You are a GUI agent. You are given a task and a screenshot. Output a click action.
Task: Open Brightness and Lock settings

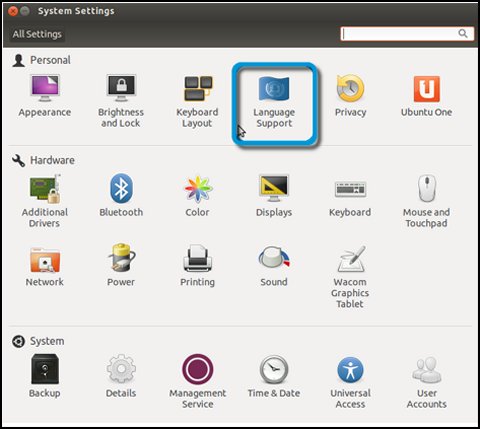pos(121,101)
